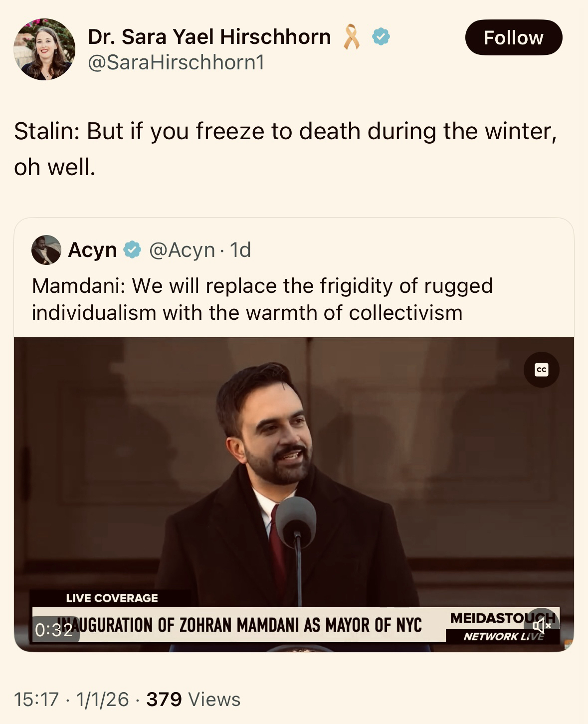Open the quoted tweet text about collectivism
Image resolution: width=588 pixels, height=724 pixels.
tap(262, 299)
